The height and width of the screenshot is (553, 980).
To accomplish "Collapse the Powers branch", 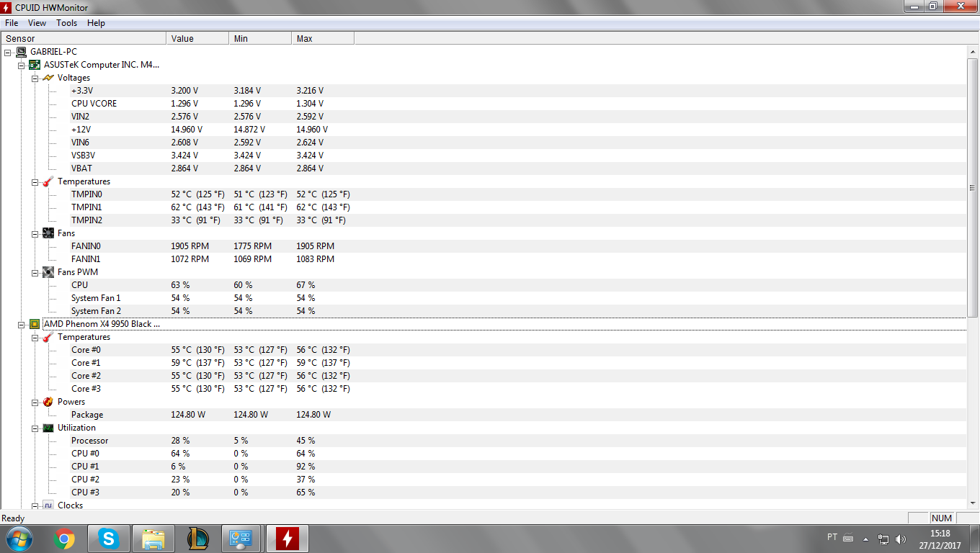I will coord(35,402).
